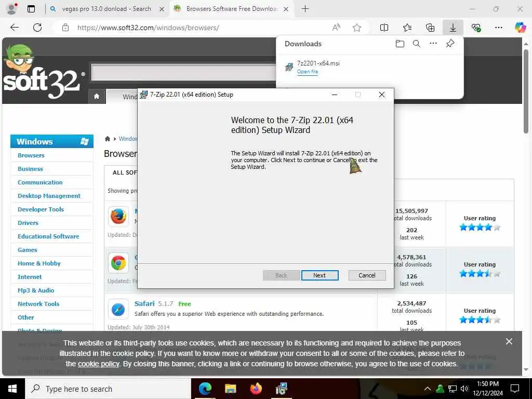
Task: Open Mp3 & Audio category
Action: point(36,290)
